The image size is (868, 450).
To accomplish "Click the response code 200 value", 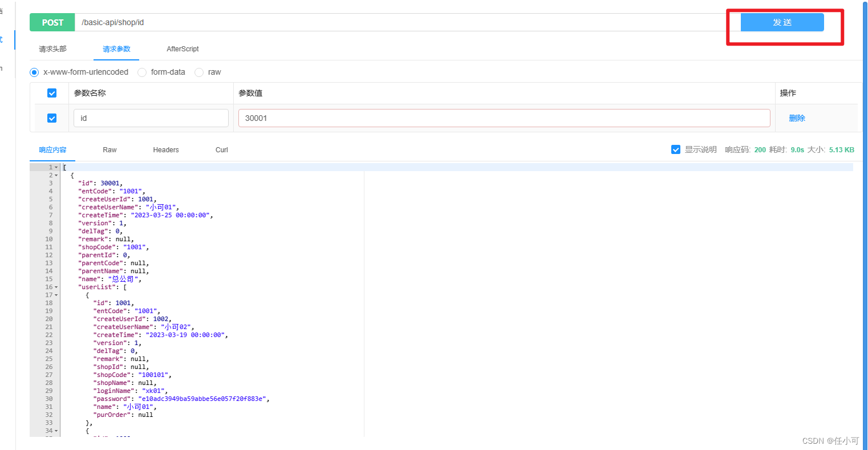I will pyautogui.click(x=760, y=150).
